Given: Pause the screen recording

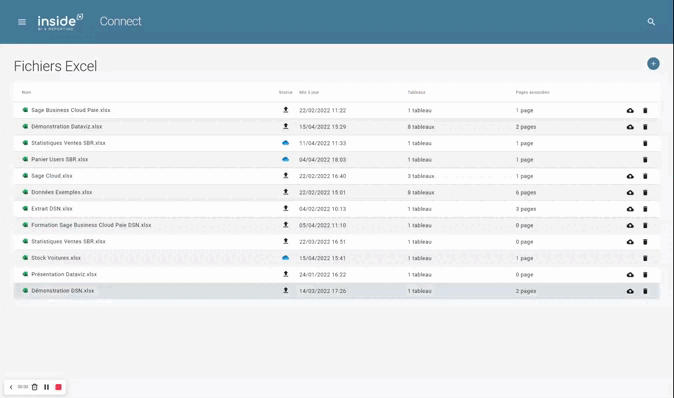Looking at the screenshot, I should 46,387.
